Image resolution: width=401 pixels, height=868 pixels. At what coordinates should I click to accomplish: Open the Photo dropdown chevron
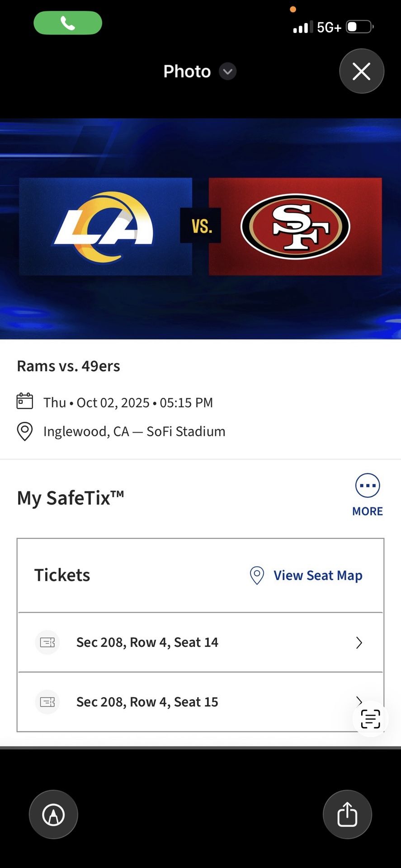tap(228, 71)
